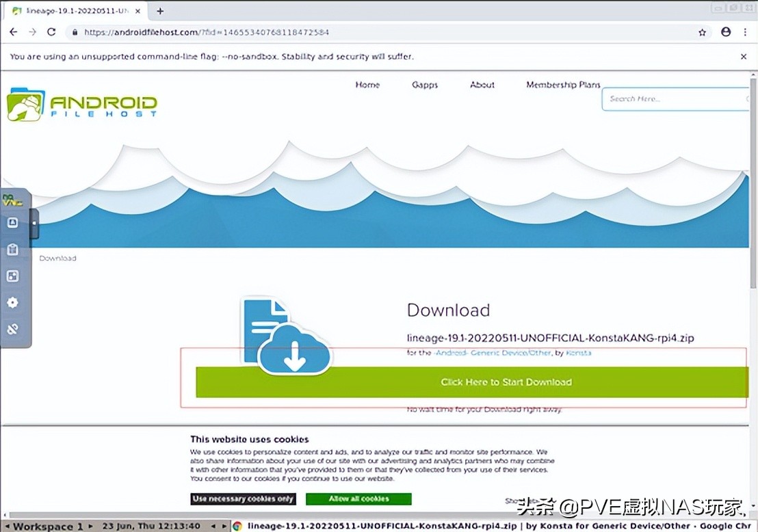This screenshot has height=532, width=758.
Task: Click the page vertical scrollbar
Action: pos(753,184)
